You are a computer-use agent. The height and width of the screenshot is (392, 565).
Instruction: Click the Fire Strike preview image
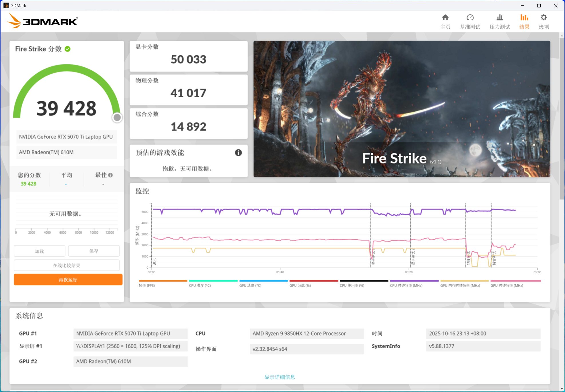pos(401,109)
